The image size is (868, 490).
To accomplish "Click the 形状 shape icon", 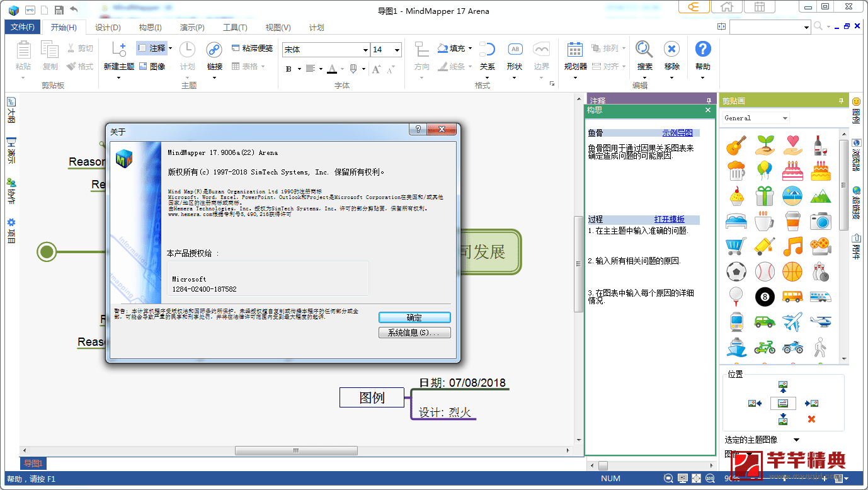I will [515, 50].
